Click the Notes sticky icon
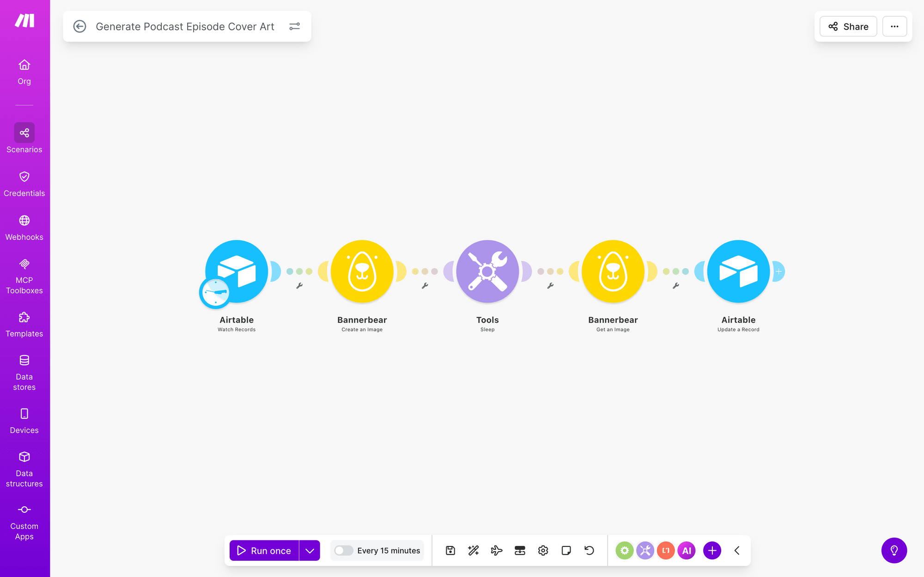Viewport: 924px width, 577px height. 566,550
